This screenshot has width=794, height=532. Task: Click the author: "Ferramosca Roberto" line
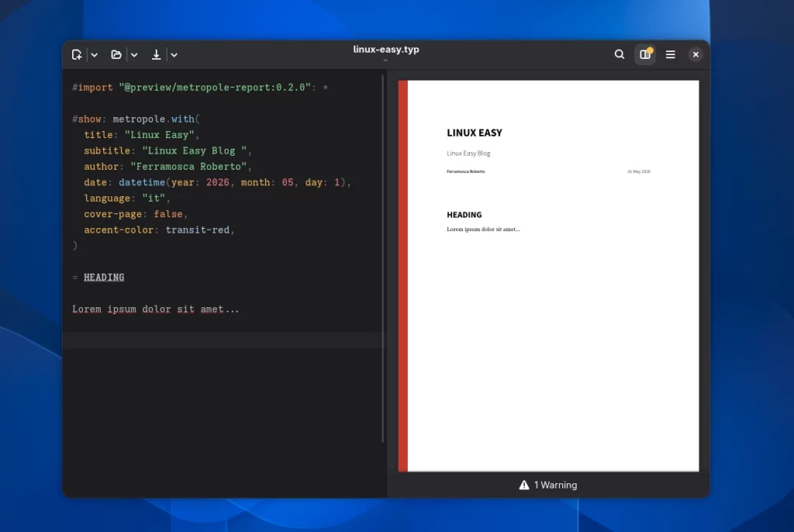167,166
